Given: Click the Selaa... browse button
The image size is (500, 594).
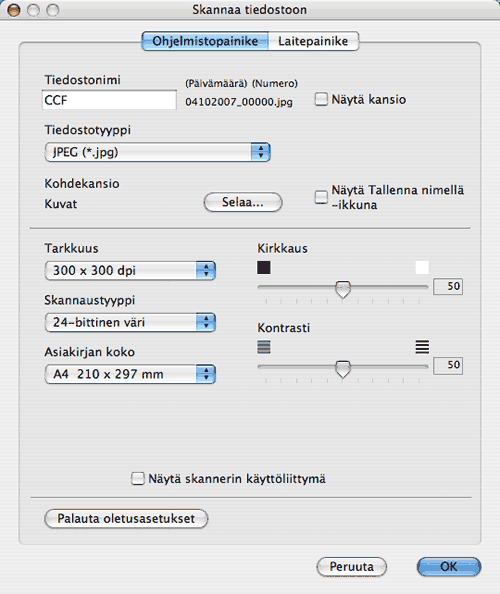Looking at the screenshot, I should (243, 202).
